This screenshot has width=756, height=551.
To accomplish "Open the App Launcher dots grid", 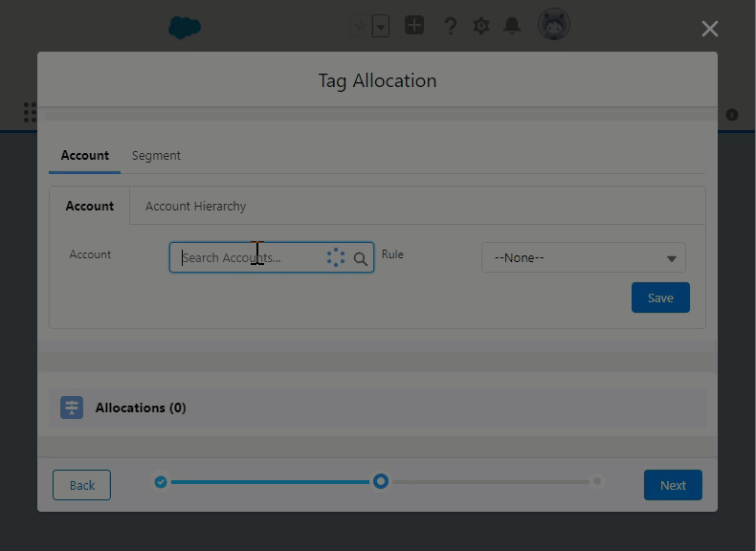I will pos(30,113).
